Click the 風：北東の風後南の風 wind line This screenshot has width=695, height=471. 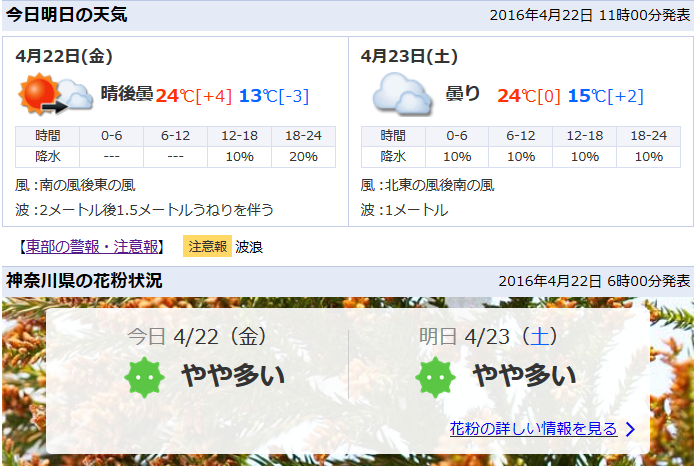(x=427, y=185)
